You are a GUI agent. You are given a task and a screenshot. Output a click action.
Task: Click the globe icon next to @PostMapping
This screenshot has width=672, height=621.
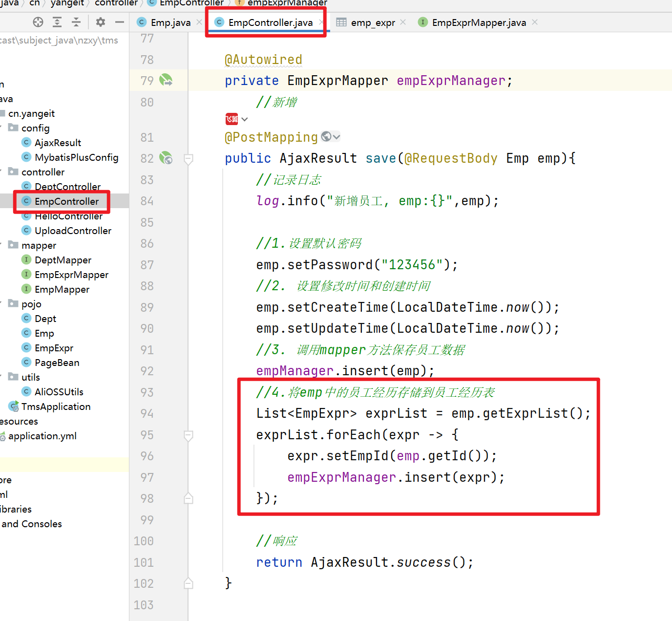(x=326, y=137)
